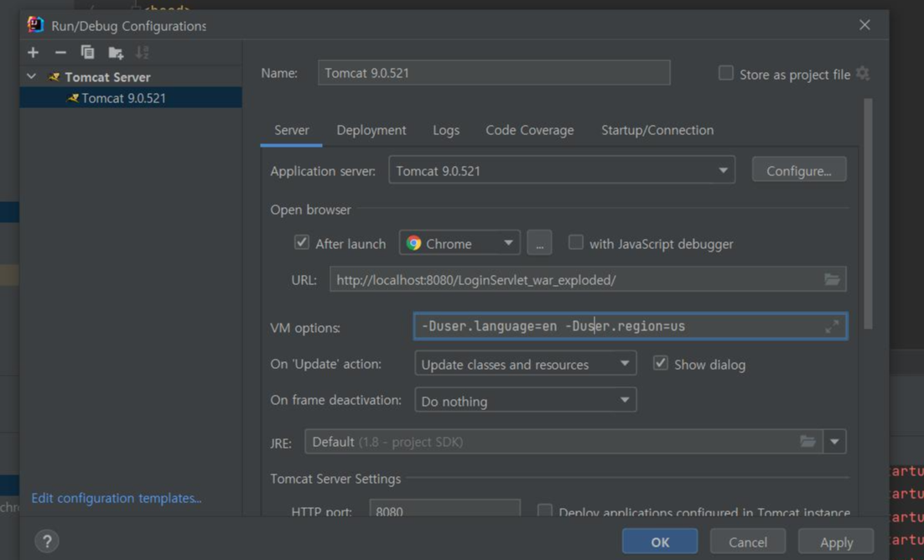Open the JRE dropdown arrow
The image size is (924, 560).
pos(834,442)
